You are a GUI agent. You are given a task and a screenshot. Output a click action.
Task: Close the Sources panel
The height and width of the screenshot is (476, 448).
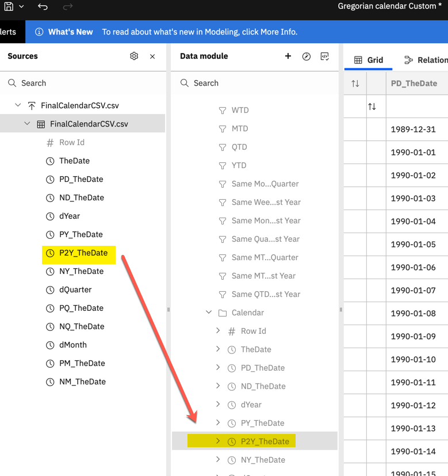(152, 56)
